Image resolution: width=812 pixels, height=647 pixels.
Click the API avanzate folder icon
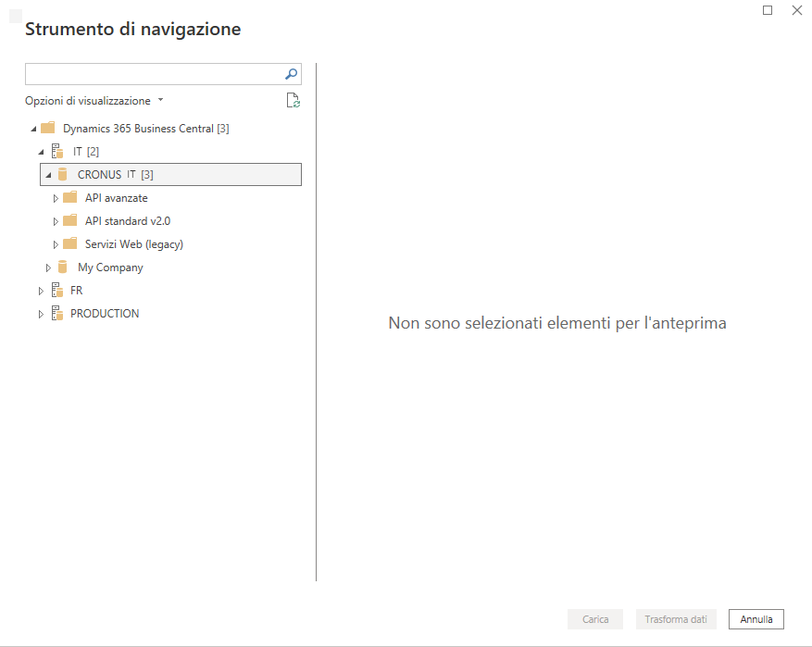(70, 197)
